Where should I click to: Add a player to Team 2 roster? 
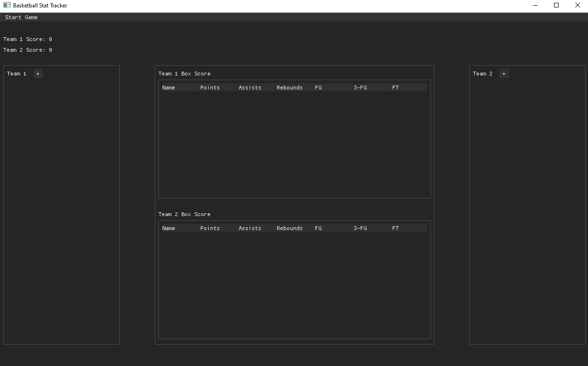pyautogui.click(x=504, y=73)
